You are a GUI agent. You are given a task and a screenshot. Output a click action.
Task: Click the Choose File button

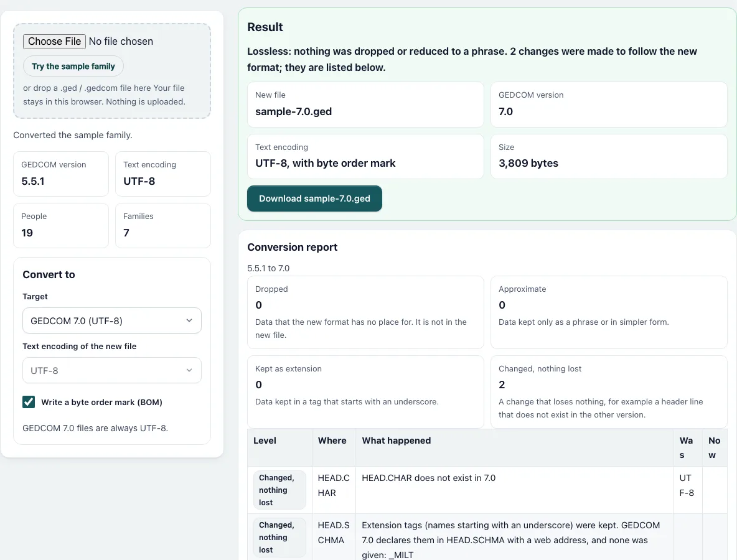tap(55, 41)
